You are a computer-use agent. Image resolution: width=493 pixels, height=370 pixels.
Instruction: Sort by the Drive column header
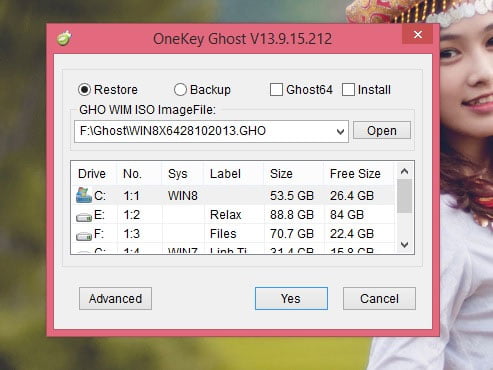pos(94,174)
